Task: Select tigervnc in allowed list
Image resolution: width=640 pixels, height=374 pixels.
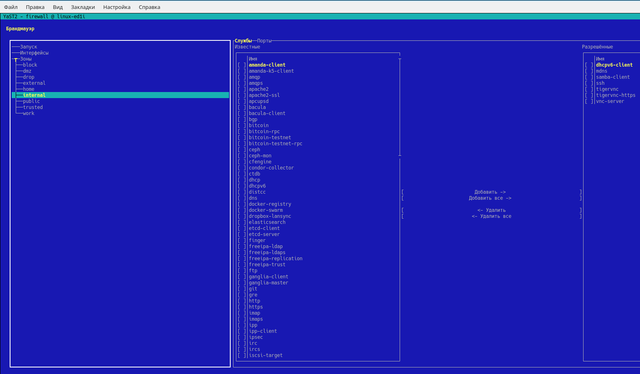Action: [x=607, y=89]
